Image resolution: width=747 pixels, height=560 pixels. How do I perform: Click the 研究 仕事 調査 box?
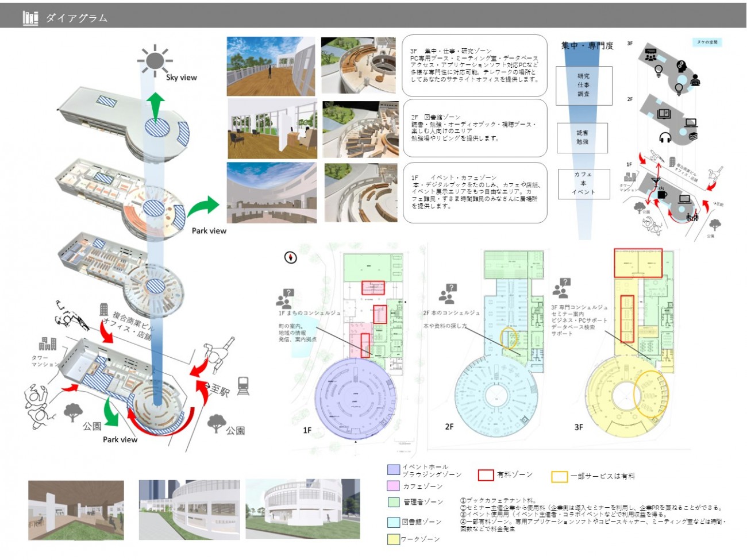[x=583, y=85]
